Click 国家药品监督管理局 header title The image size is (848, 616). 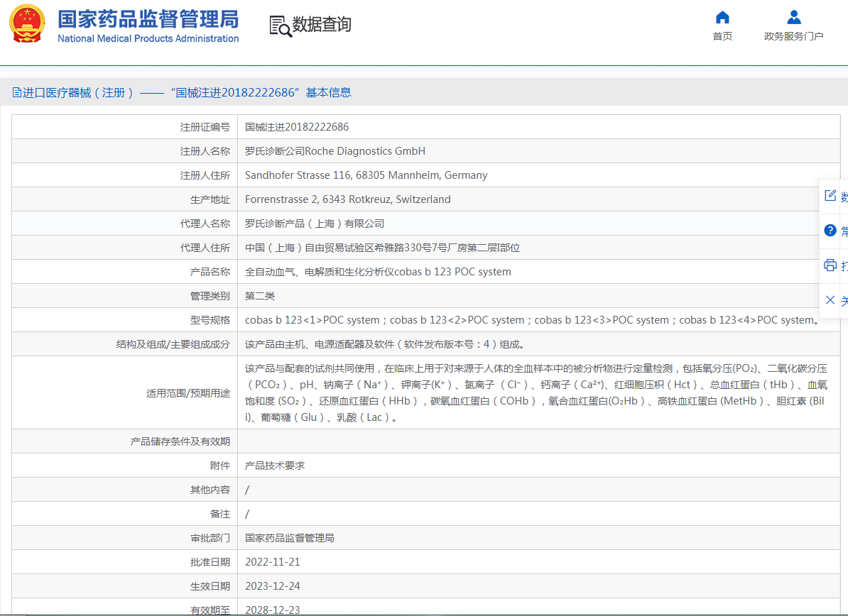(148, 19)
